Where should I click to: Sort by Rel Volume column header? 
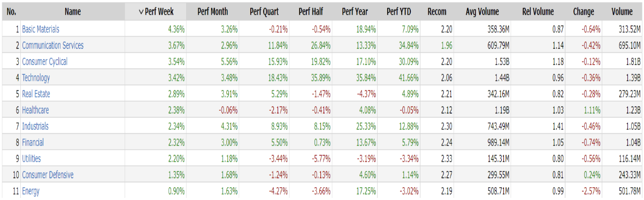(538, 11)
